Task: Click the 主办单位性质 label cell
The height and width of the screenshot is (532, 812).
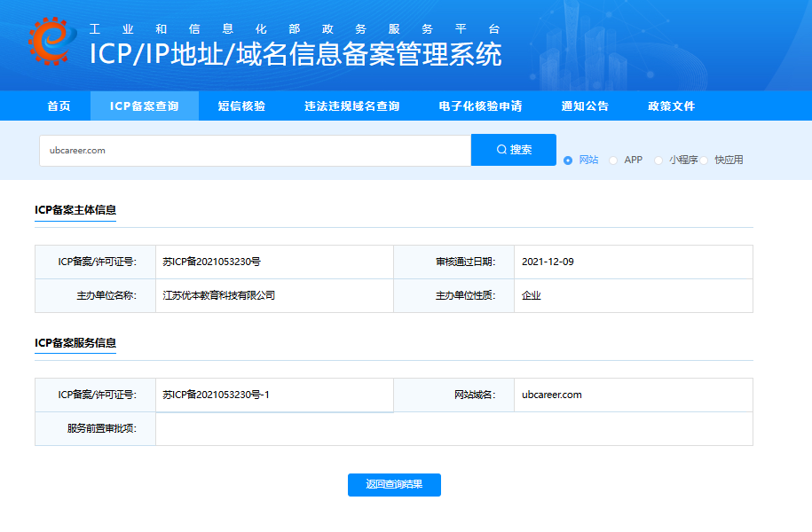Action: (454, 295)
